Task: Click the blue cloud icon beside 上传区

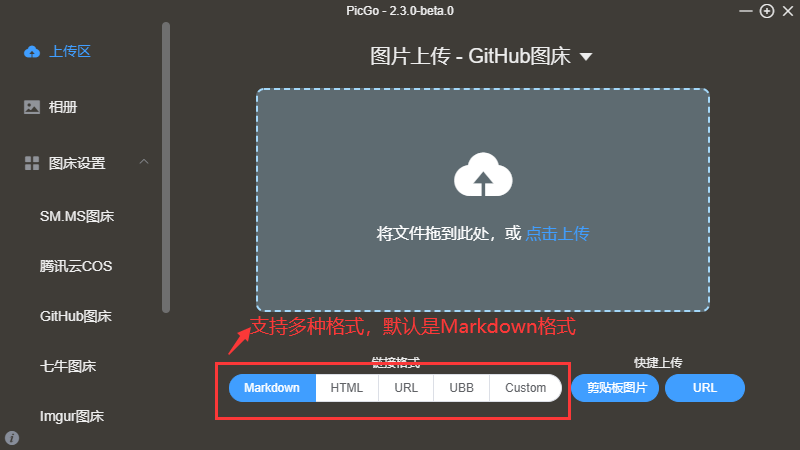Action: pyautogui.click(x=32, y=52)
